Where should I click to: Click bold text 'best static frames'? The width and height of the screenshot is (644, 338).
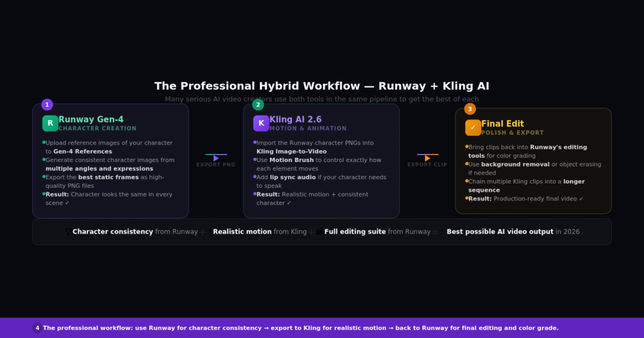point(108,177)
